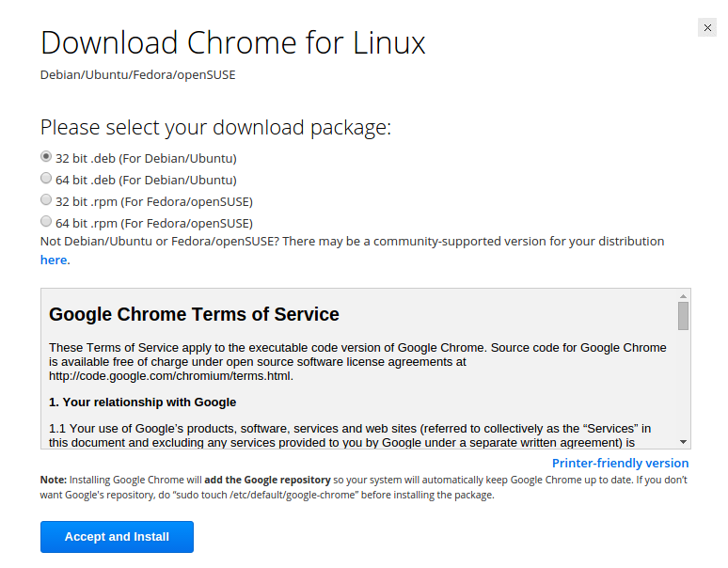The image size is (728, 568).
Task: Open the community-supported 'here' link
Action: click(54, 260)
